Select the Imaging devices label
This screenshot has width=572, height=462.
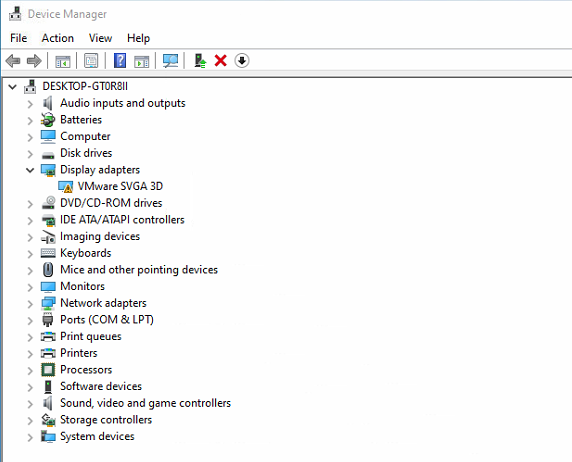[x=100, y=236]
